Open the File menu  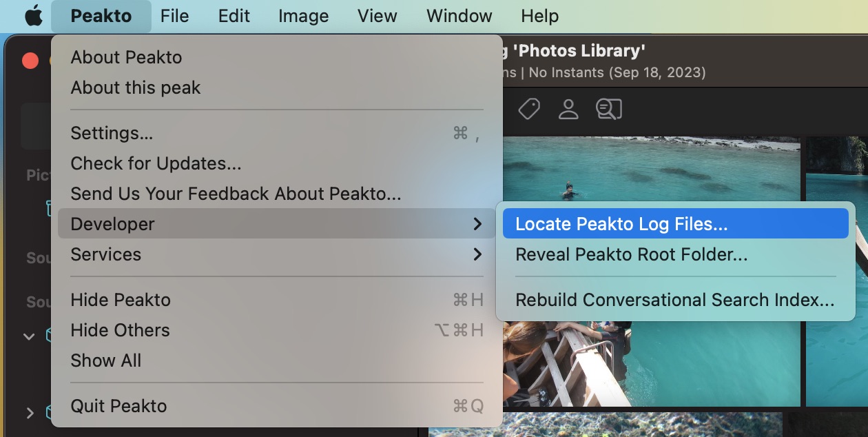[x=174, y=16]
